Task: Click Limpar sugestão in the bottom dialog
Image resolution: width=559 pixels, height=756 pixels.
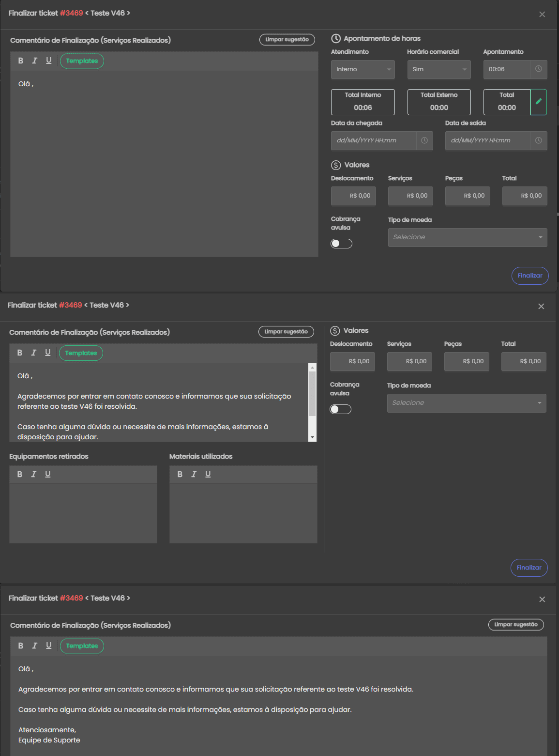Action: pos(516,625)
